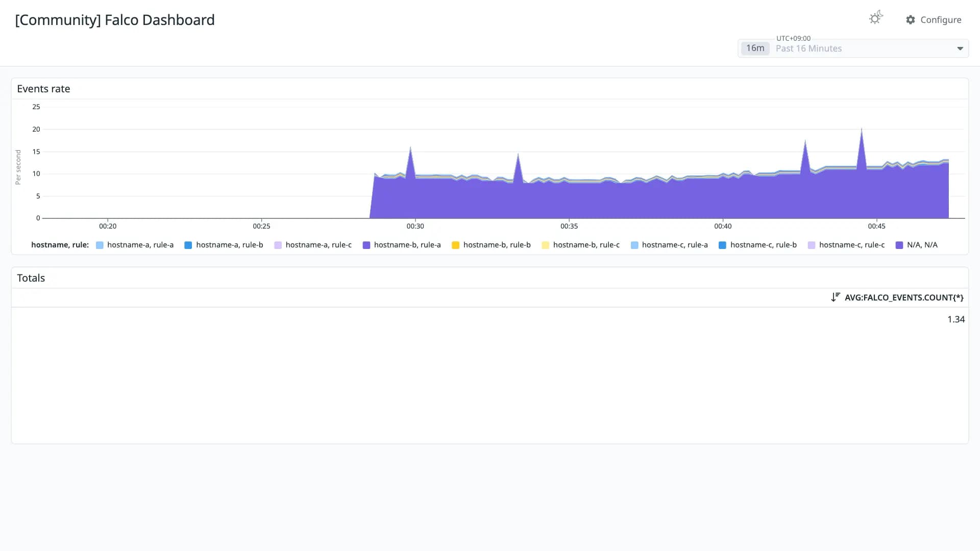Click the Configure gear icon
The width and height of the screenshot is (980, 551).
point(911,20)
